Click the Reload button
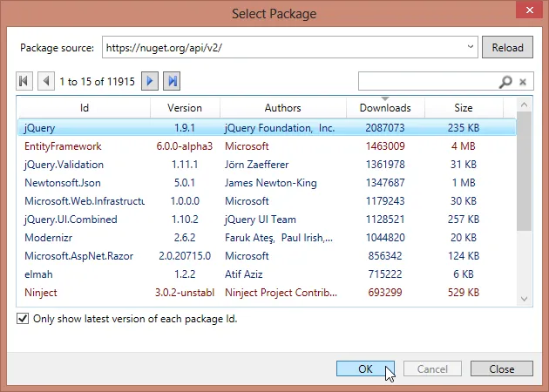 pyautogui.click(x=507, y=47)
